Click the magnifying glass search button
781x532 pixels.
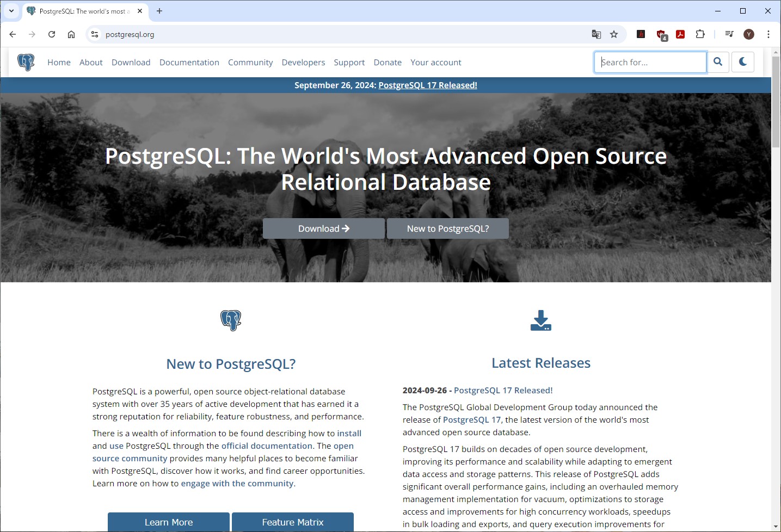(x=718, y=62)
